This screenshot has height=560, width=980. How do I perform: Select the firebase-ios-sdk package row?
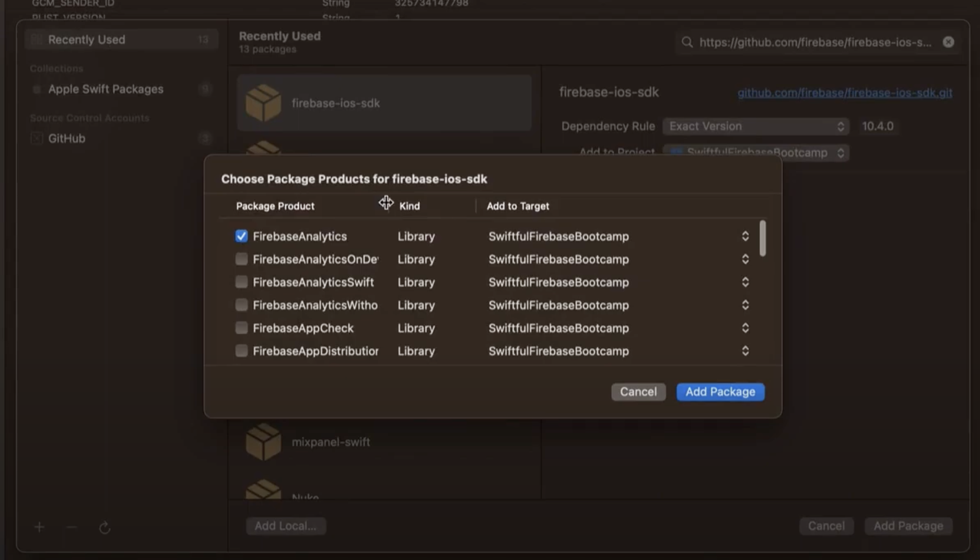pyautogui.click(x=384, y=103)
